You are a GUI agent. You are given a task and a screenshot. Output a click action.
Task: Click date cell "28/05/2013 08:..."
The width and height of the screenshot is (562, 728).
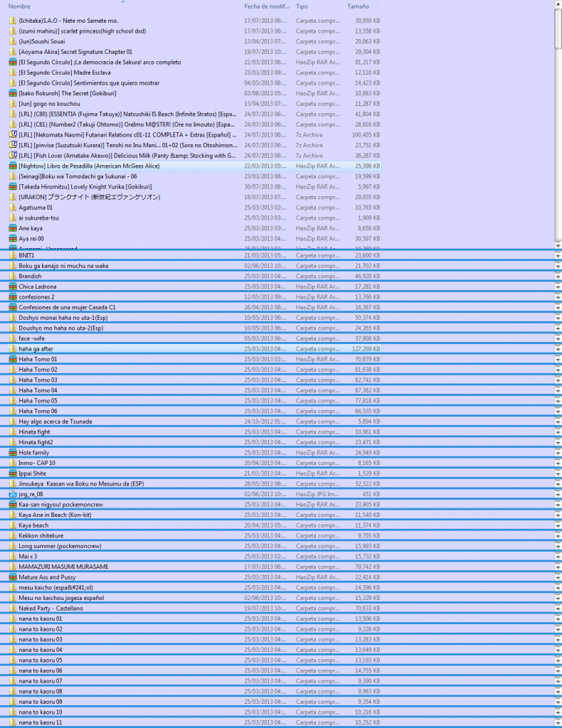[265, 483]
